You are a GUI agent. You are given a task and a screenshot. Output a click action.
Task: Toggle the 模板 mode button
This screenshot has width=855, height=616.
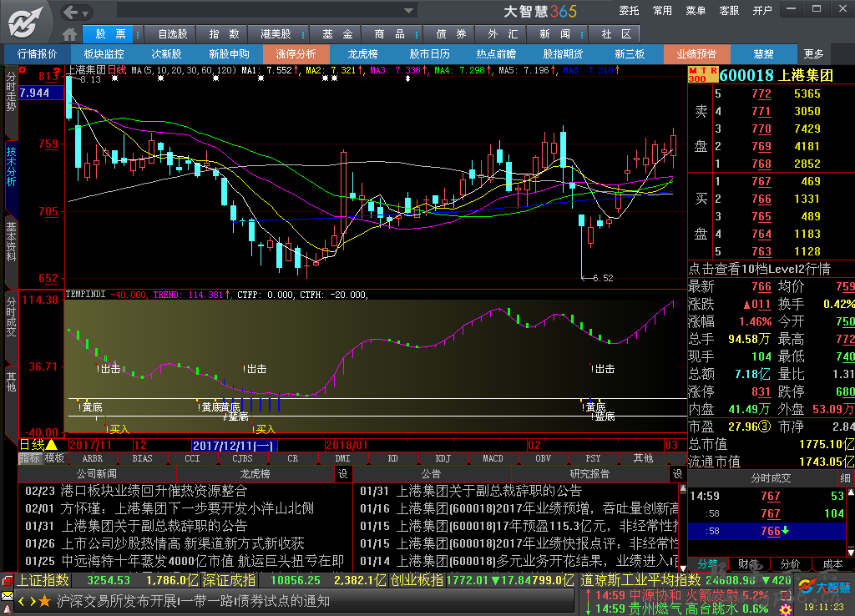click(x=54, y=458)
